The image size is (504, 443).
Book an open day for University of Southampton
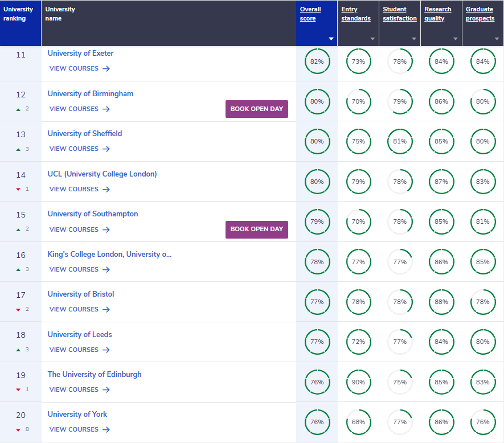tap(256, 229)
